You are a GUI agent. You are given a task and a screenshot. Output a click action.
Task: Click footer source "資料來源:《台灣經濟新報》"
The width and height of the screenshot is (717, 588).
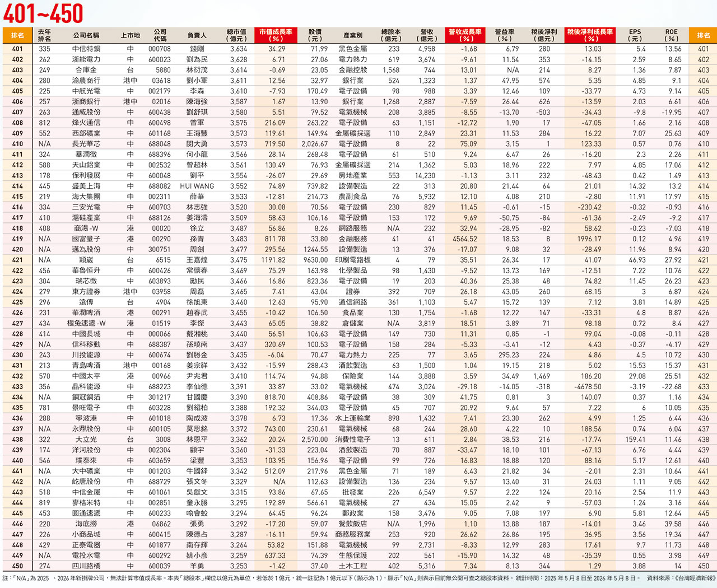681,578
